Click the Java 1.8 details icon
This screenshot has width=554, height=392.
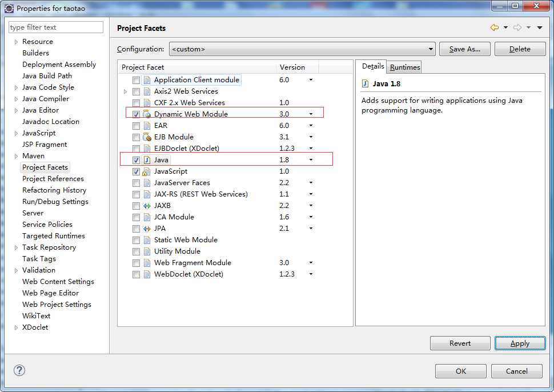click(366, 84)
